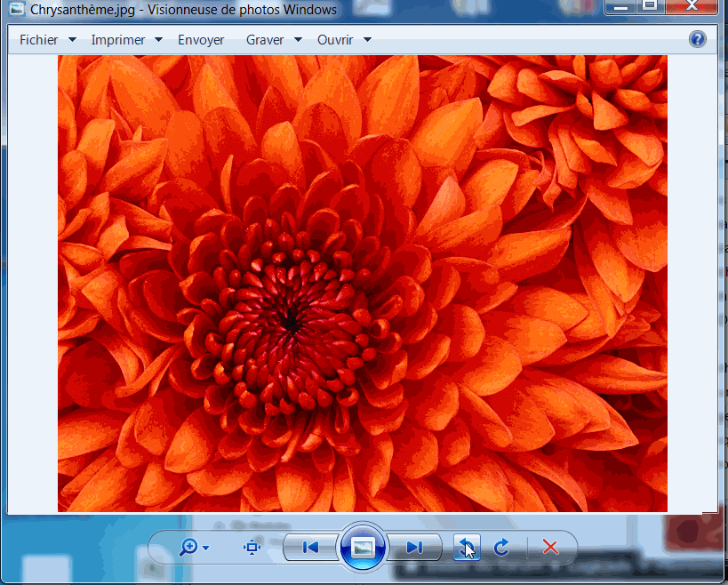Click the Envoyer menu item
Viewport: 728px width, 585px height.
click(201, 40)
